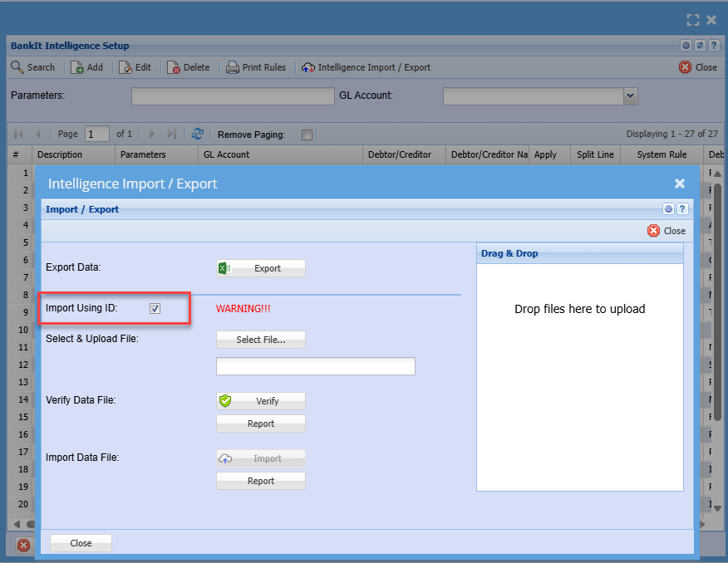Click the refresh icon in paging bar
The image size is (728, 563).
[198, 134]
